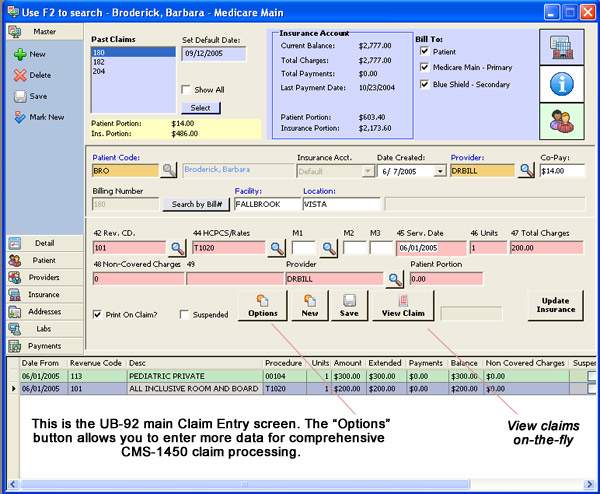Click the M1 modifier search magnifier

328,247
